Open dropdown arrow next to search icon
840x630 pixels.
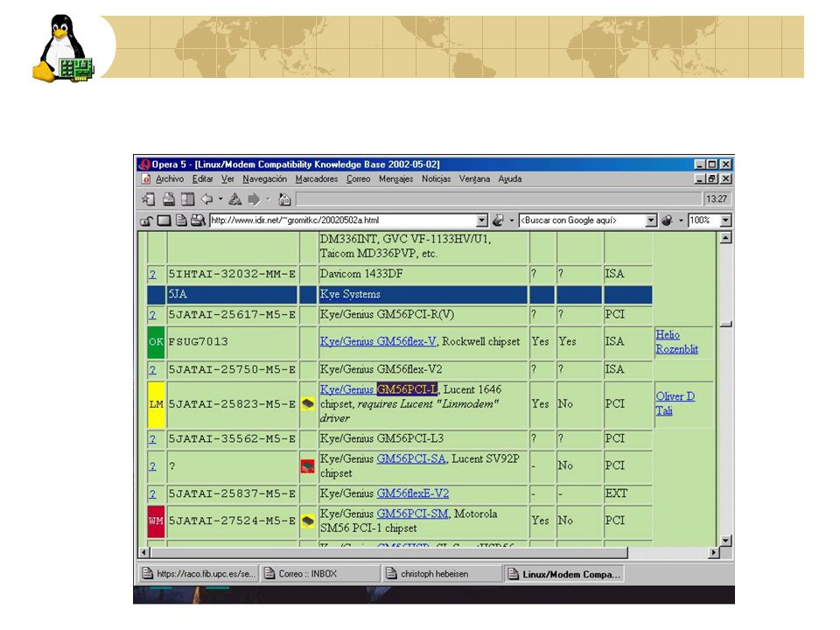point(681,220)
